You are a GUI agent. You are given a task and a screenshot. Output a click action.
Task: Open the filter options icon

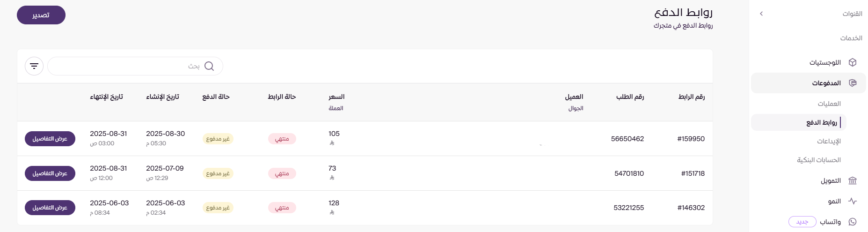click(34, 66)
